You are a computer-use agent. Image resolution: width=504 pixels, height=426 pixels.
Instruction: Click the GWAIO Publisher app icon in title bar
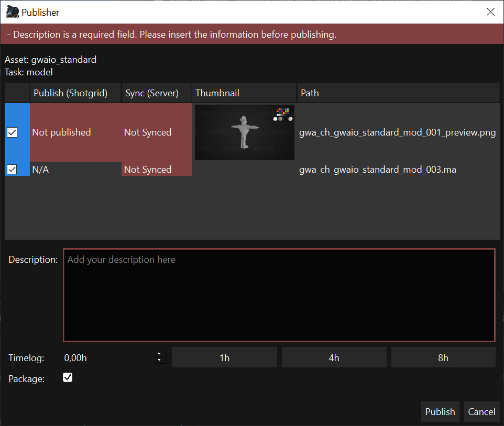13,12
